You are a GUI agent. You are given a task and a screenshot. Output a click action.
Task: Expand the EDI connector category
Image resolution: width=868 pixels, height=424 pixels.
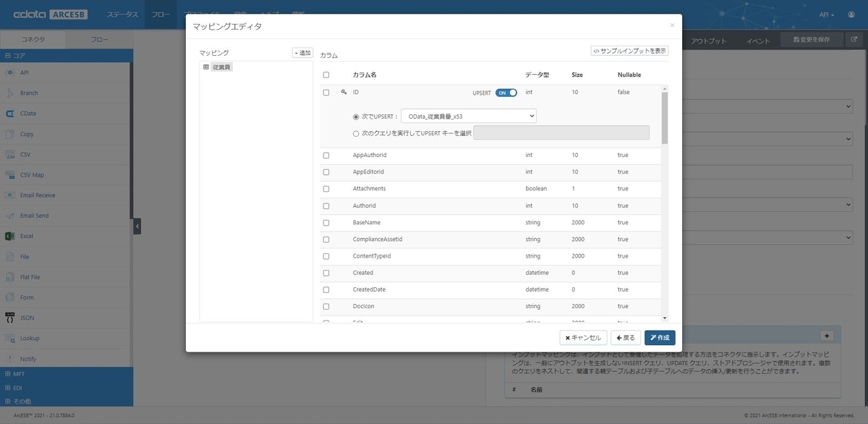pyautogui.click(x=67, y=387)
